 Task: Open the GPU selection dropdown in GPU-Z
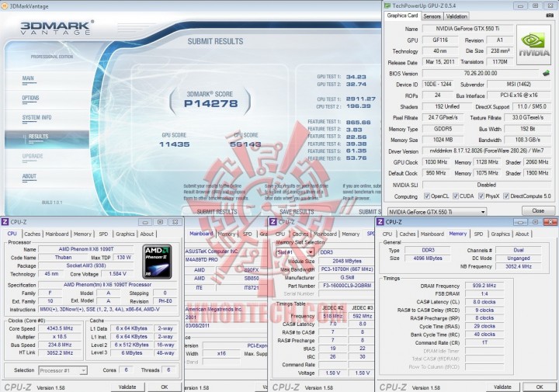pos(437,212)
